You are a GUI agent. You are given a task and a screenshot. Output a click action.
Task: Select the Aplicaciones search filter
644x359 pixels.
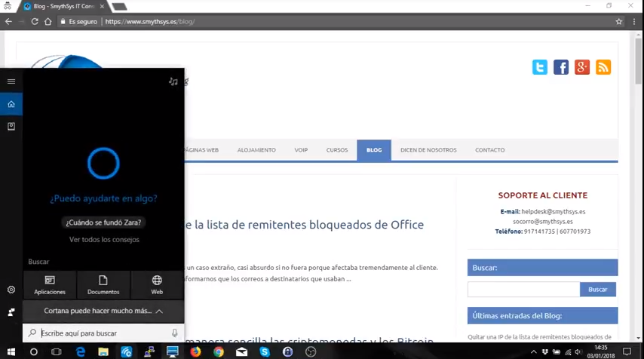50,285
